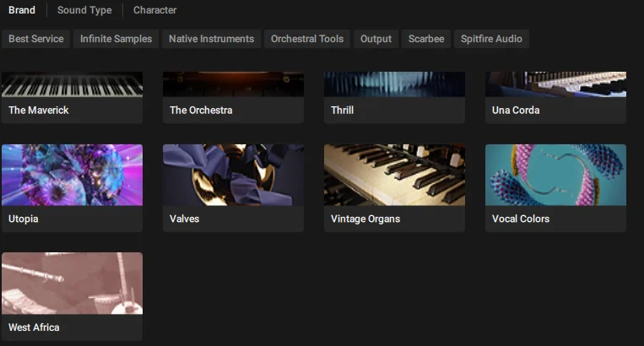Select the West Africa instruments image
Viewport: 644px width, 346px height.
[x=73, y=284]
